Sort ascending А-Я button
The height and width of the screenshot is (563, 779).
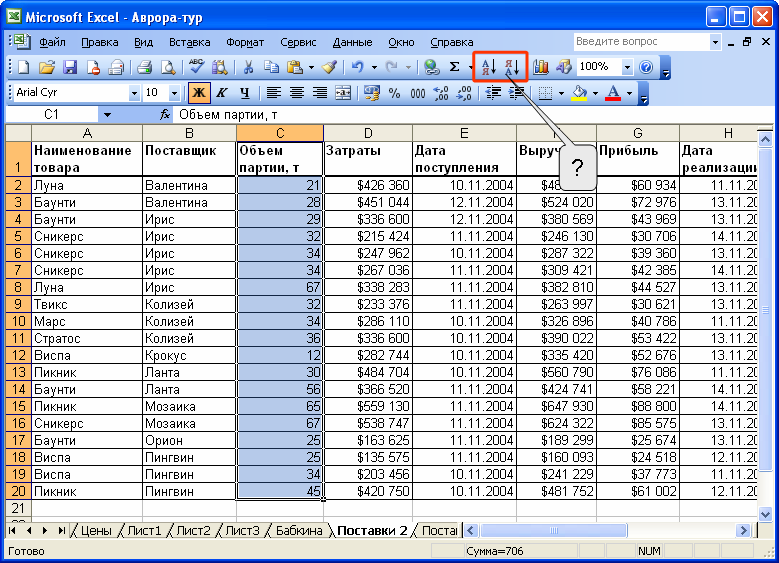pos(488,67)
